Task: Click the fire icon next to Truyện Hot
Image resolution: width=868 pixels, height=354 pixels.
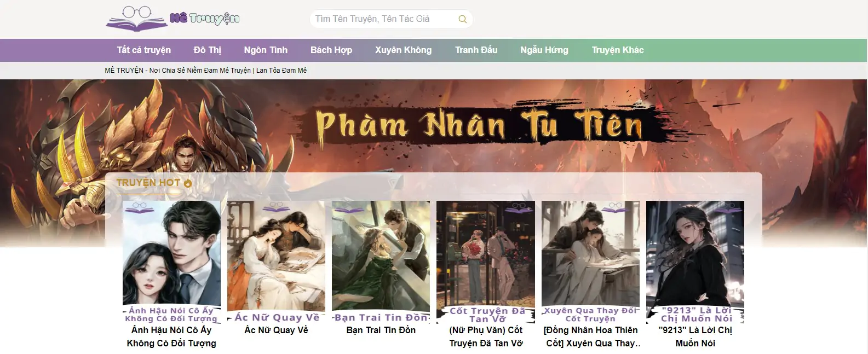Action: [x=188, y=183]
